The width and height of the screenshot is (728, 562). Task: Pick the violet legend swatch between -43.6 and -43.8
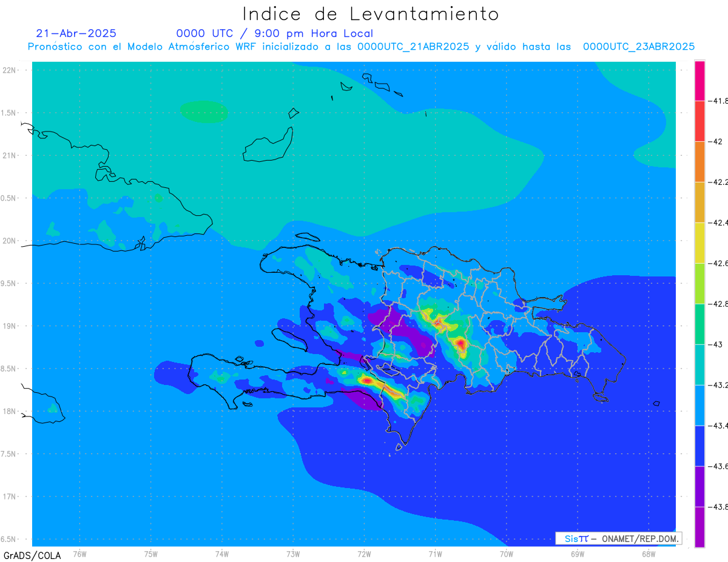pyautogui.click(x=699, y=487)
